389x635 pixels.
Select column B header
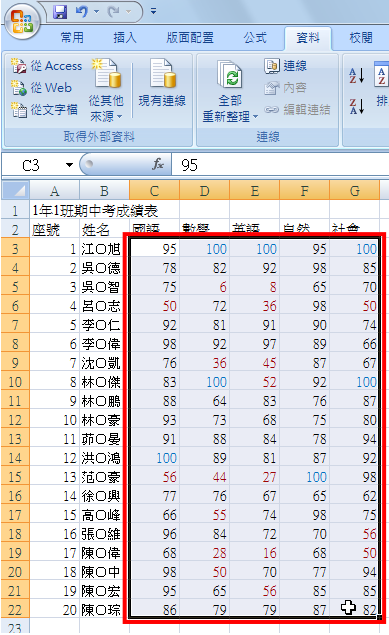[x=104, y=190]
